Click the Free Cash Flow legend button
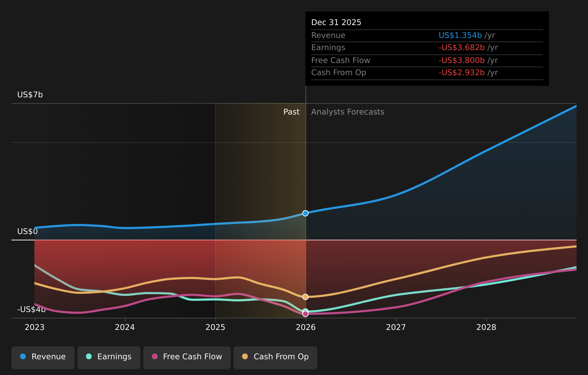The height and width of the screenshot is (375, 588). click(x=187, y=357)
